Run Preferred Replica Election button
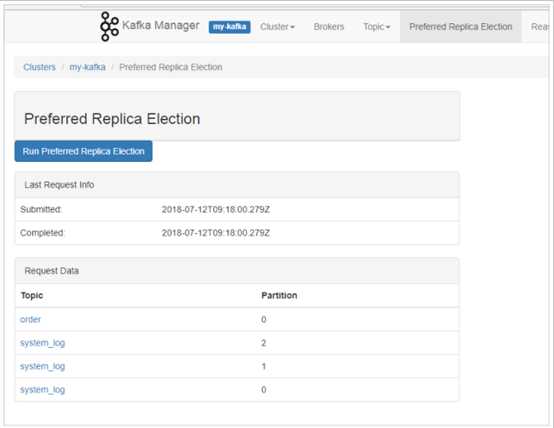The height and width of the screenshot is (428, 554). (x=83, y=151)
